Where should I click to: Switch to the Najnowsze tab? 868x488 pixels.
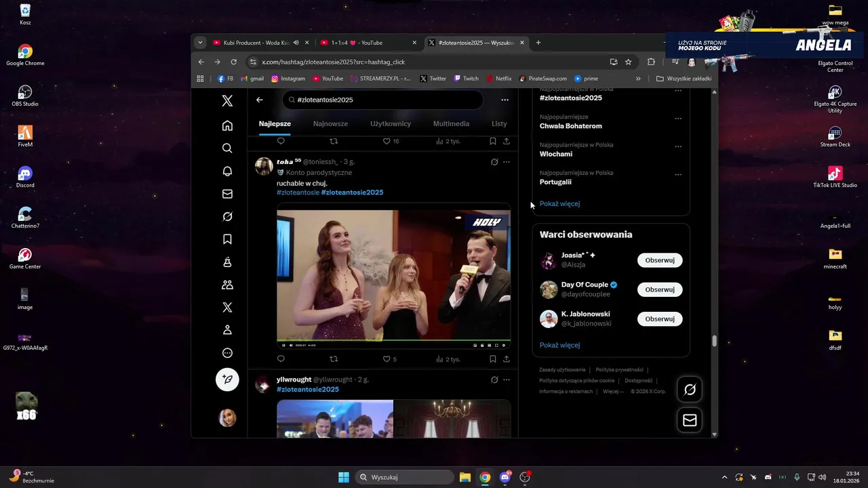pos(330,124)
